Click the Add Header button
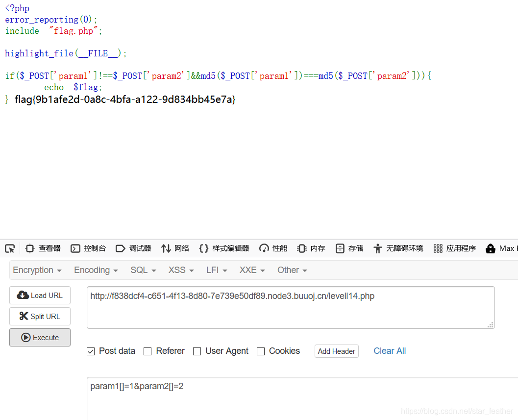518x420 pixels. pos(336,351)
